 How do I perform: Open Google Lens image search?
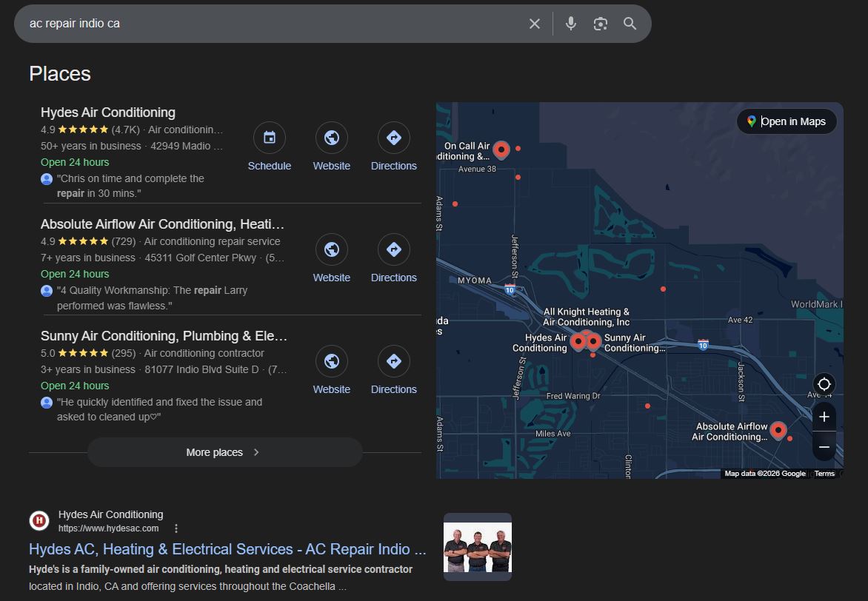[x=600, y=24]
